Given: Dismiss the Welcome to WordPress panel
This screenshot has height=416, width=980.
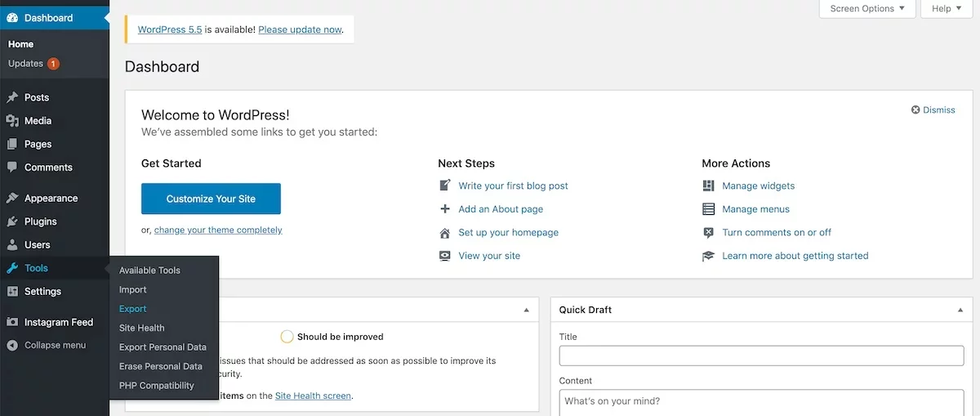Looking at the screenshot, I should (x=933, y=110).
